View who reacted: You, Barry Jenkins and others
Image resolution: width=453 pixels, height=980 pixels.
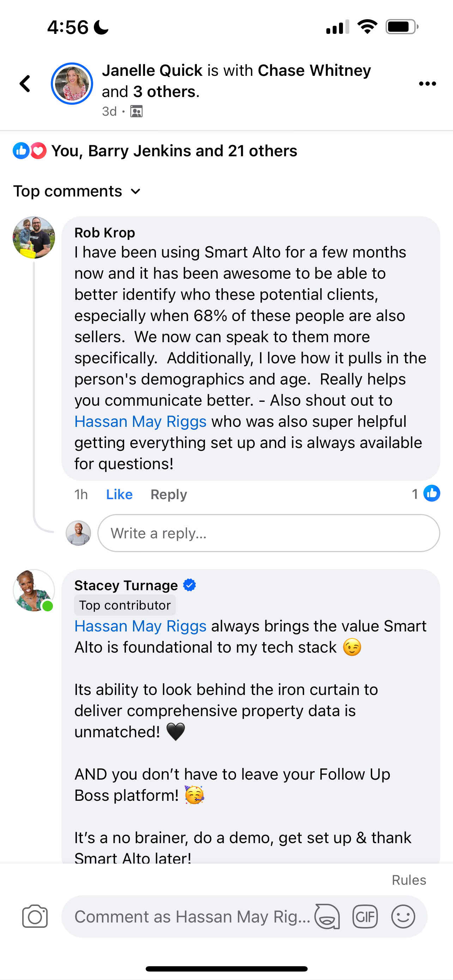174,151
